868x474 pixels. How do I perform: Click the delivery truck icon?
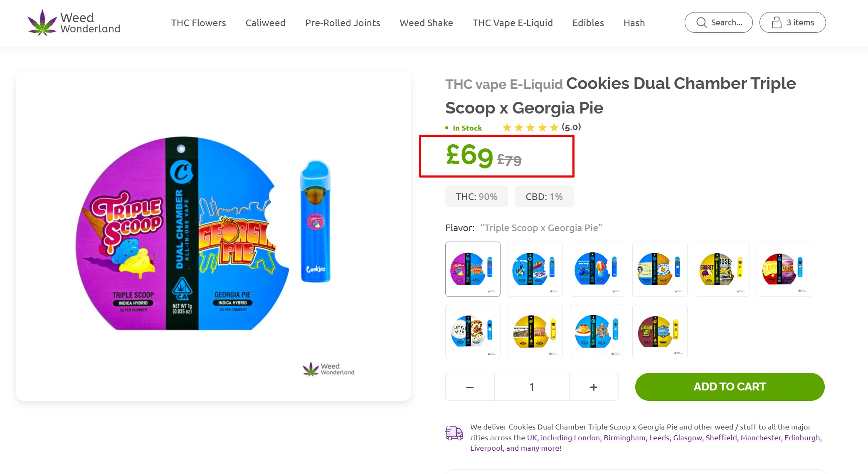point(454,433)
